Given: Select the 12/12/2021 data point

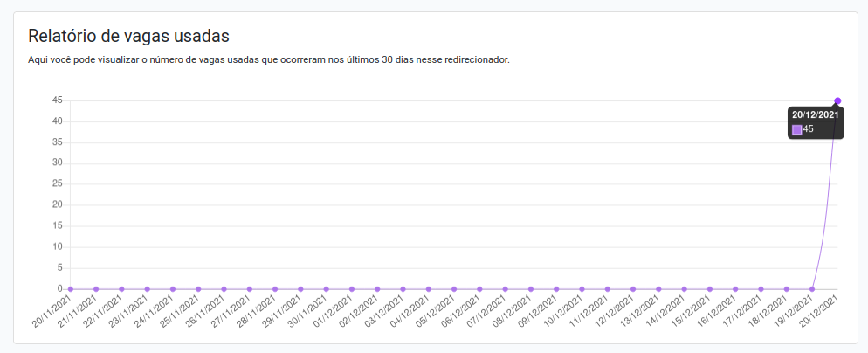Looking at the screenshot, I should (x=633, y=288).
